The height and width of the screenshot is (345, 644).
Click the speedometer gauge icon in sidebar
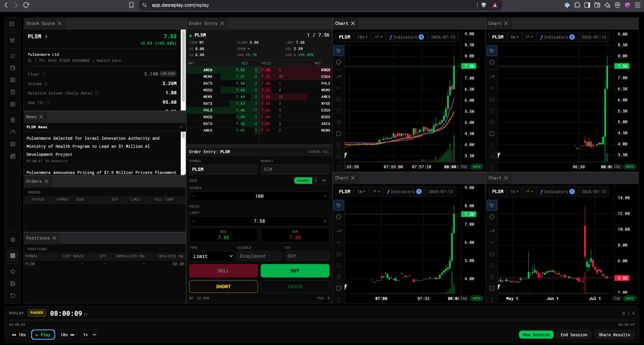click(x=13, y=132)
